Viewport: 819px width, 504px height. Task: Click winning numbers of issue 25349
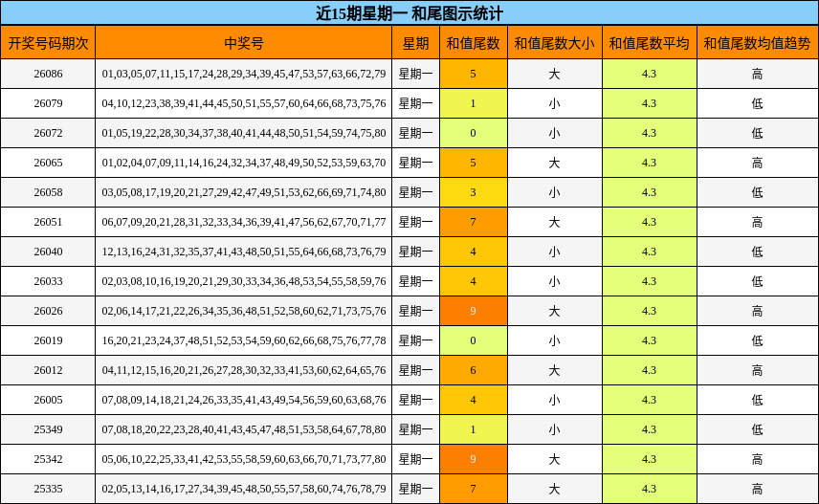click(x=244, y=429)
